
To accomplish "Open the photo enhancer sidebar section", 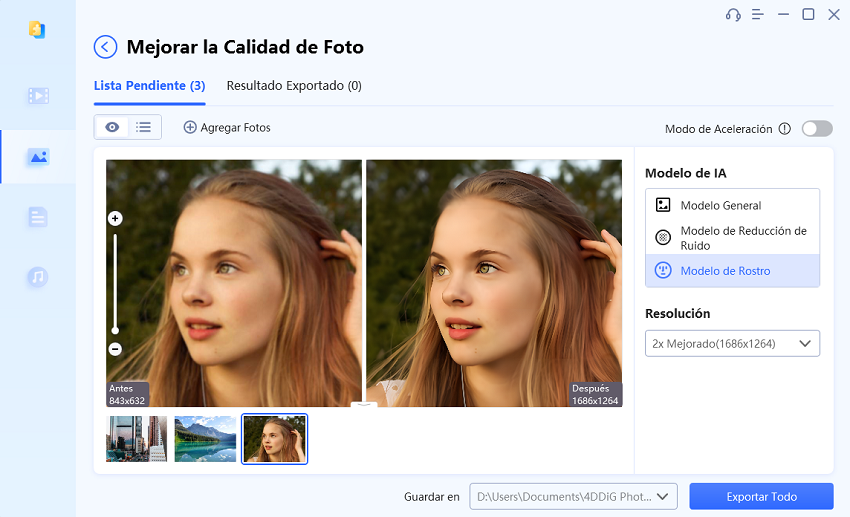I will click(38, 157).
